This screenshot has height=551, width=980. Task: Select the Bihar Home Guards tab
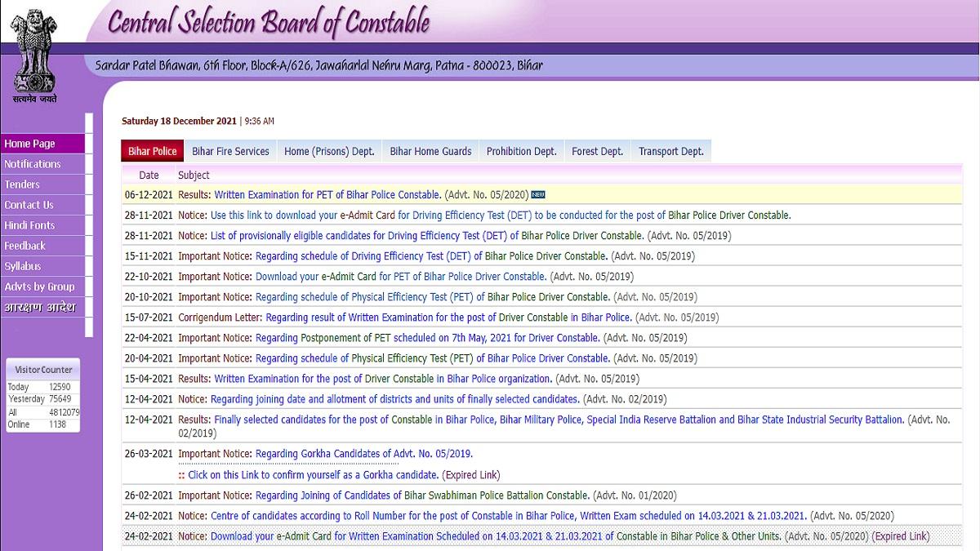(x=430, y=151)
